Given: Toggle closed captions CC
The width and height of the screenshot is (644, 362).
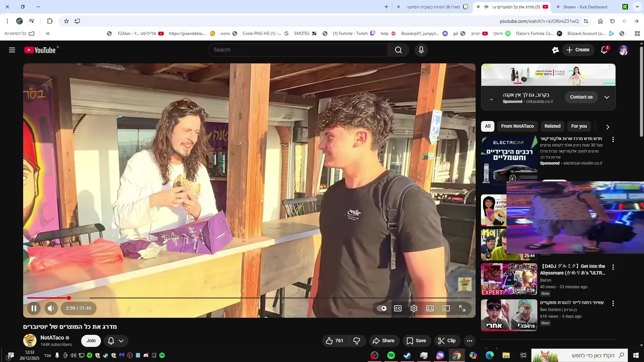Looking at the screenshot, I should pyautogui.click(x=398, y=308).
